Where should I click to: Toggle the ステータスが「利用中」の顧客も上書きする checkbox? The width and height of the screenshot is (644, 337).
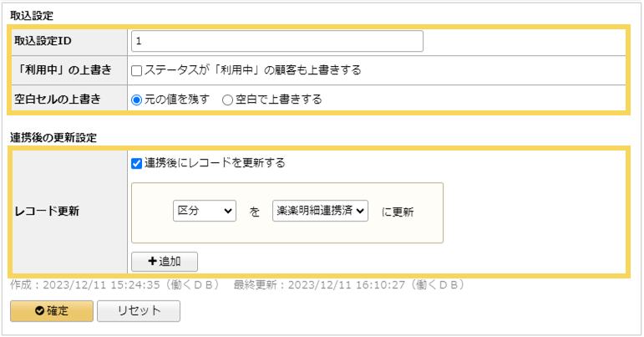pyautogui.click(x=137, y=70)
